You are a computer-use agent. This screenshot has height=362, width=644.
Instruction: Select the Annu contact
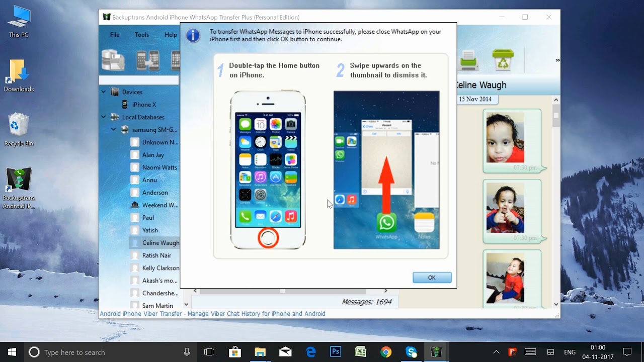(x=149, y=180)
